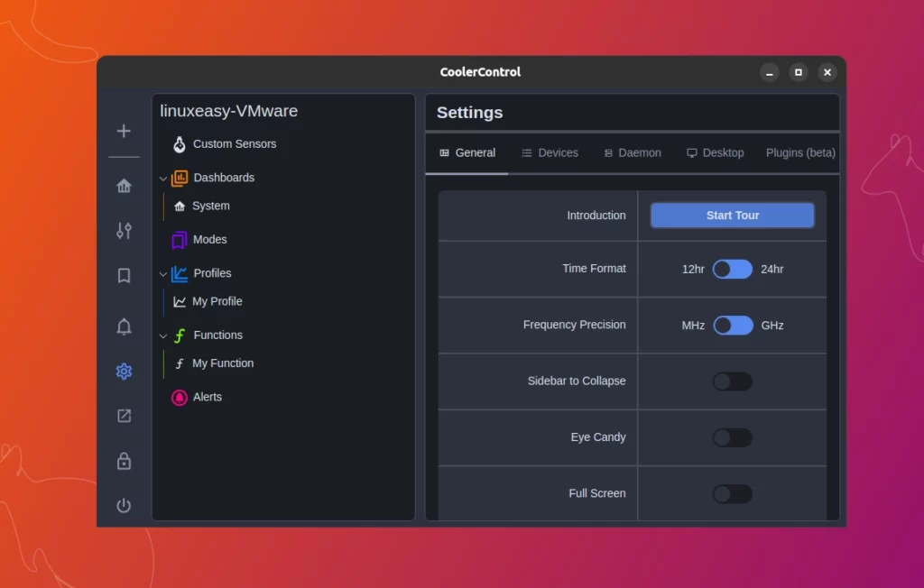Select My Profile under Profiles
This screenshot has height=588, width=924.
(217, 301)
